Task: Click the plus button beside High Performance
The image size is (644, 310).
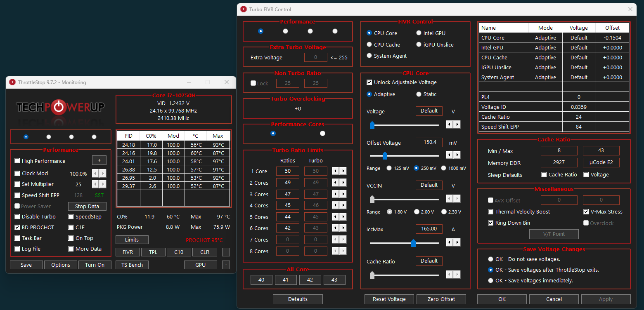Action: (x=99, y=160)
